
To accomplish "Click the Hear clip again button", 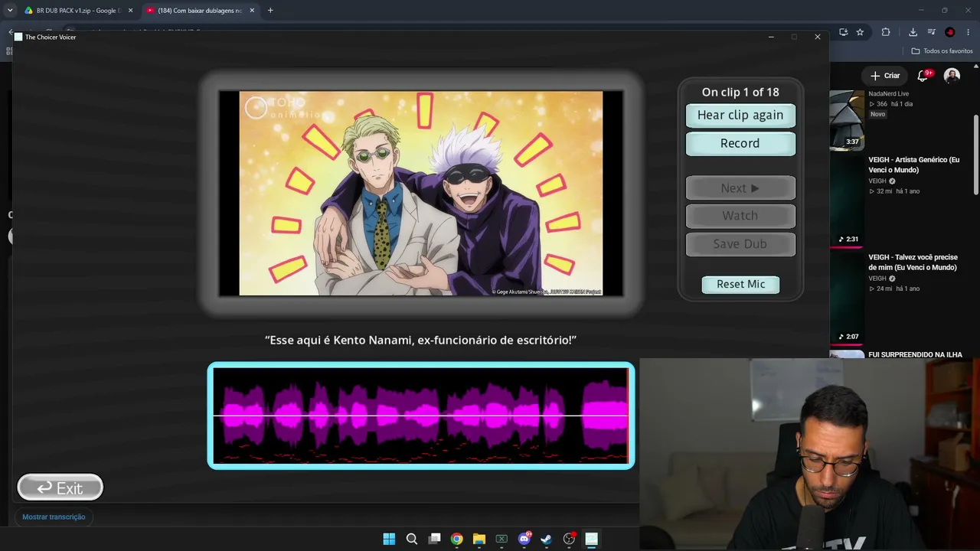I will tap(740, 116).
